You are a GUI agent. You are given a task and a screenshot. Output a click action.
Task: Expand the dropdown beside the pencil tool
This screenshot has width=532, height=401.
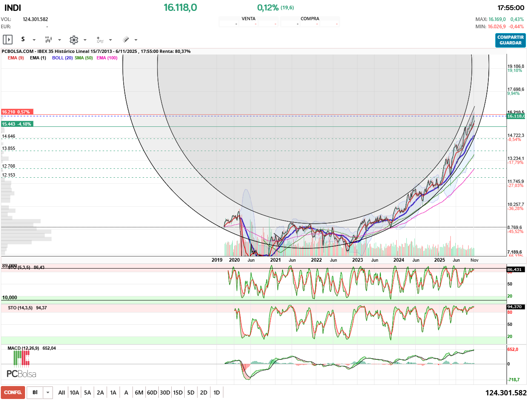click(136, 40)
